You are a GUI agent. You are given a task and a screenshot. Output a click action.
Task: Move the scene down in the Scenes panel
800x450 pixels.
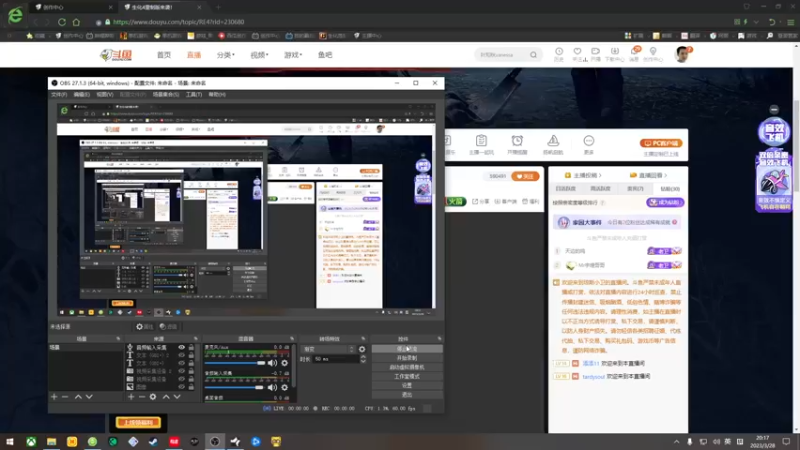click(x=89, y=396)
